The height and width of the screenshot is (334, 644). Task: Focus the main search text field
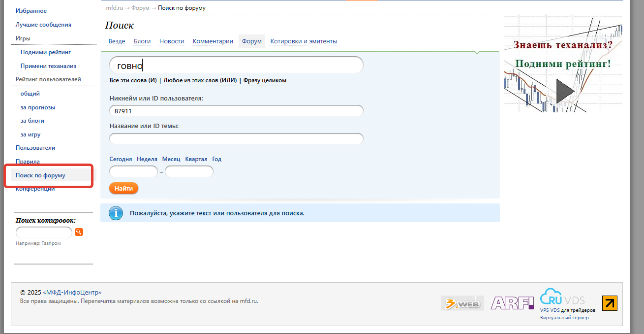(236, 65)
